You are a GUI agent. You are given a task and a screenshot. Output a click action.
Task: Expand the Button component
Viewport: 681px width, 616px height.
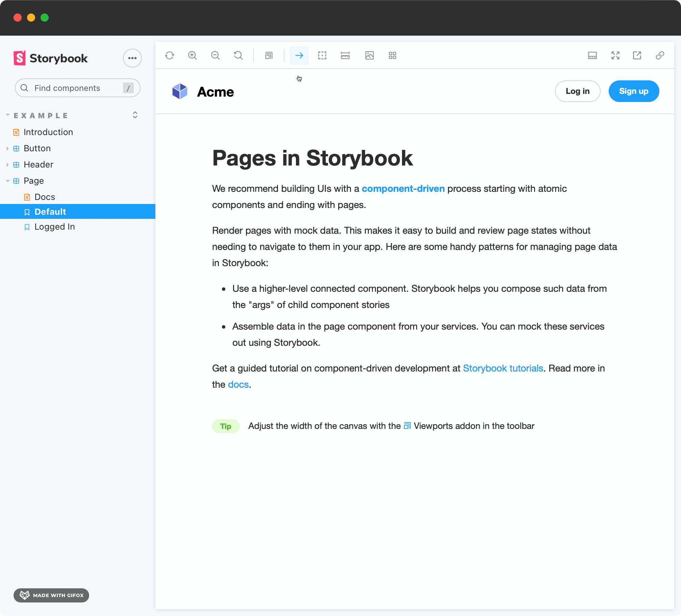click(x=37, y=148)
